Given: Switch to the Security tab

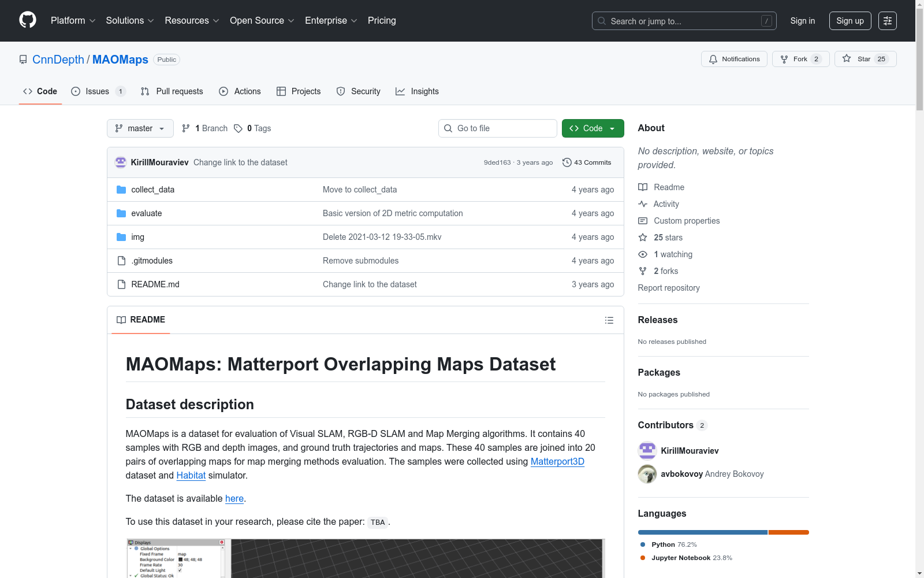Looking at the screenshot, I should (x=358, y=91).
